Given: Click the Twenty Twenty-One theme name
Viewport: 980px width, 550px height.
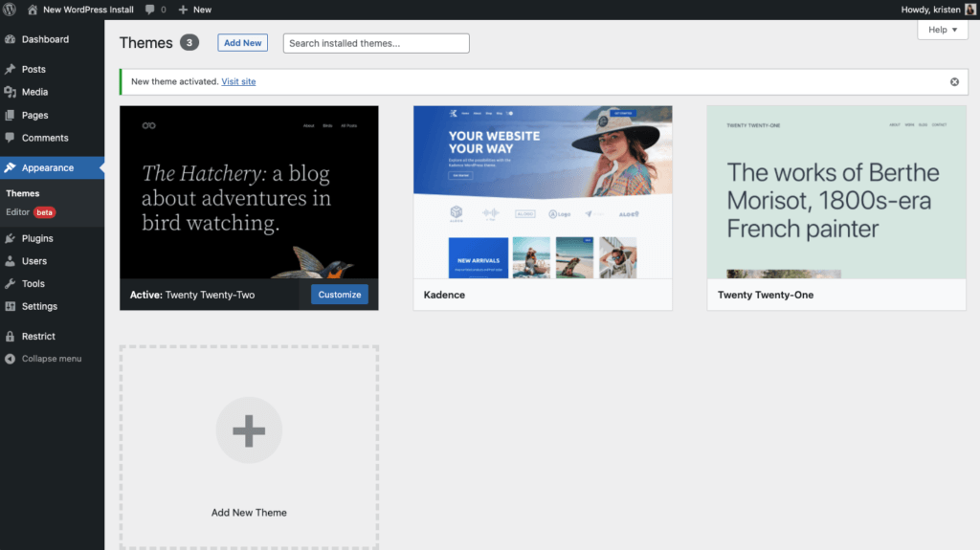Looking at the screenshot, I should pyautogui.click(x=766, y=295).
